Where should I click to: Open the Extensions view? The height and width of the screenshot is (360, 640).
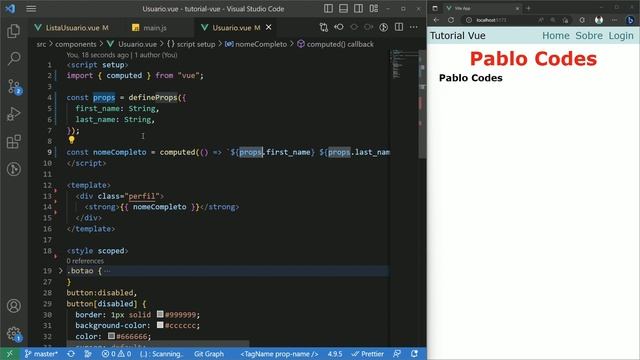pyautogui.click(x=13, y=142)
